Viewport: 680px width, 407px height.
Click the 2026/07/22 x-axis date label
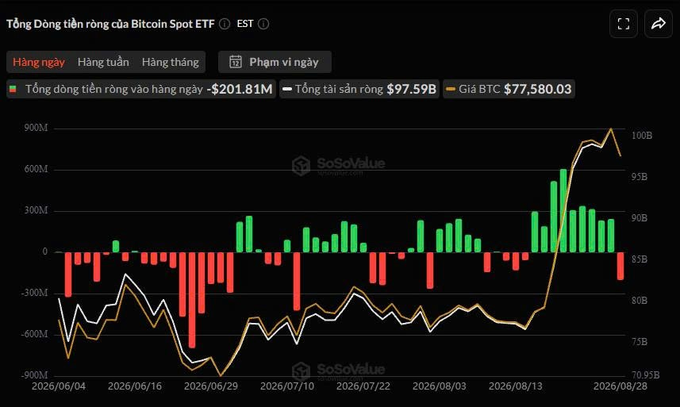pyautogui.click(x=363, y=386)
